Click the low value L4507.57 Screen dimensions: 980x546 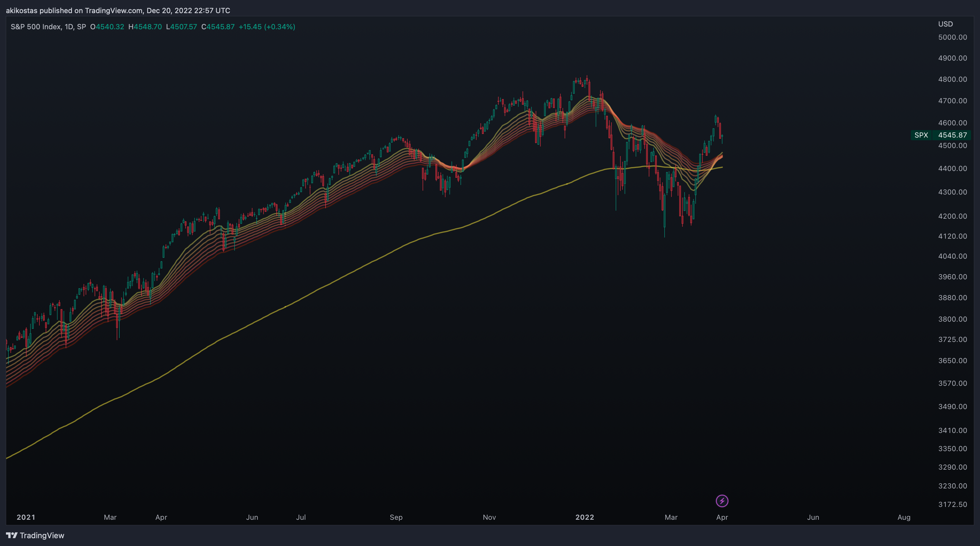[x=181, y=27]
